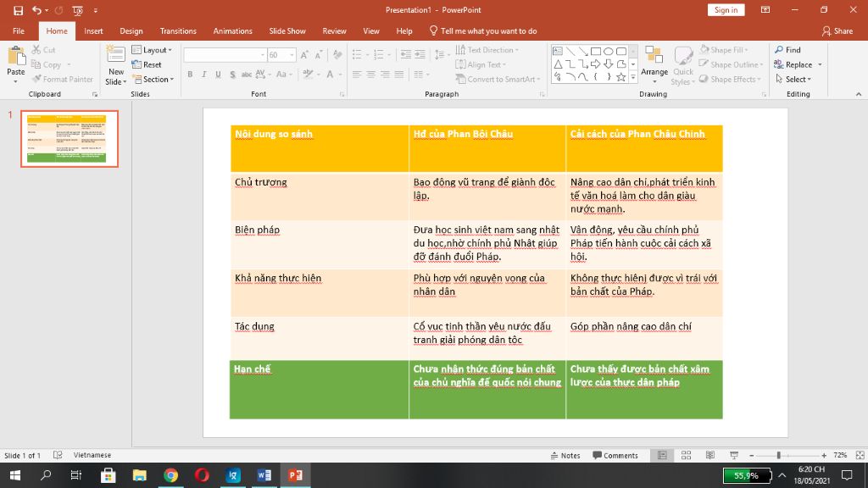This screenshot has width=868, height=488.
Task: Start the slide show from the beginning icon
Action: [77, 10]
